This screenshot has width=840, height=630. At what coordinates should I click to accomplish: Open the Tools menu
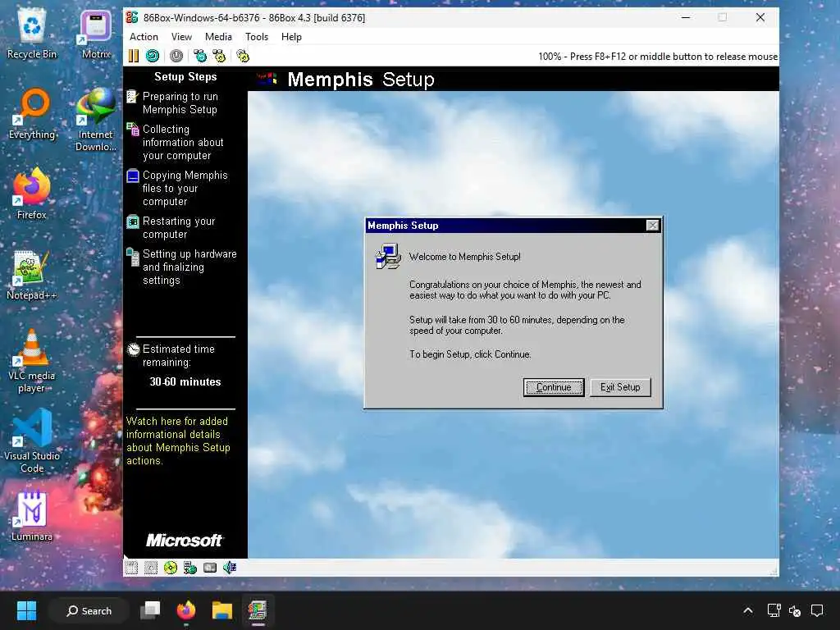pos(257,37)
